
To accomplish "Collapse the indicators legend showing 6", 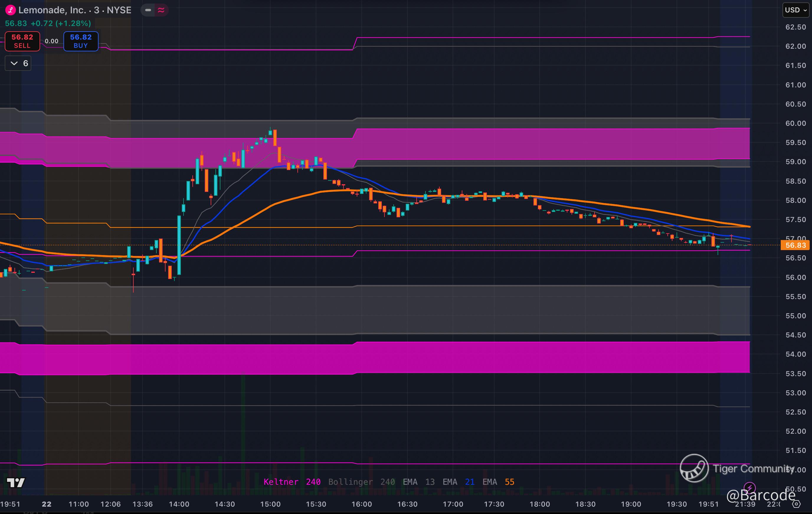I will (18, 63).
